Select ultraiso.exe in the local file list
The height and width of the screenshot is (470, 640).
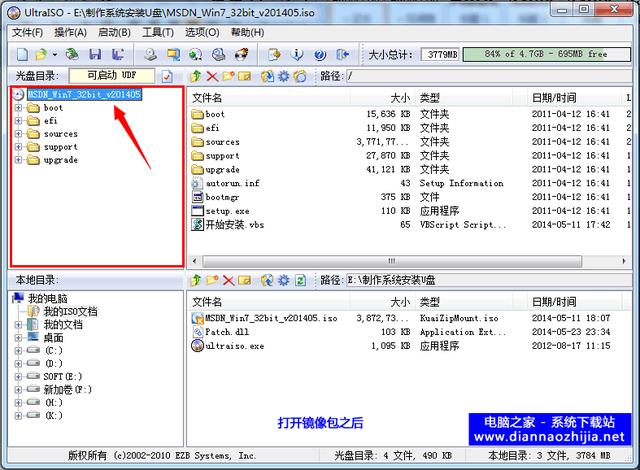(234, 346)
